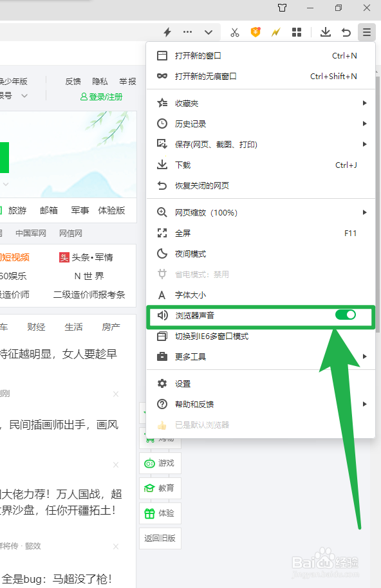
Task: Click the star icon next to 收藏夹
Action: click(162, 103)
